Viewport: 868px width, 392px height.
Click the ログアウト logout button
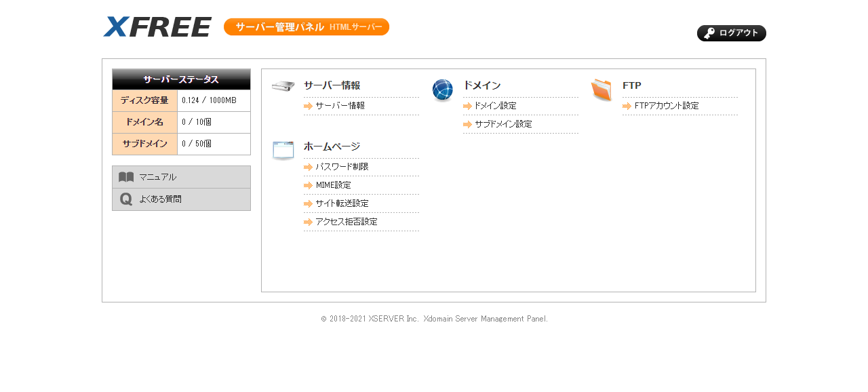(731, 33)
